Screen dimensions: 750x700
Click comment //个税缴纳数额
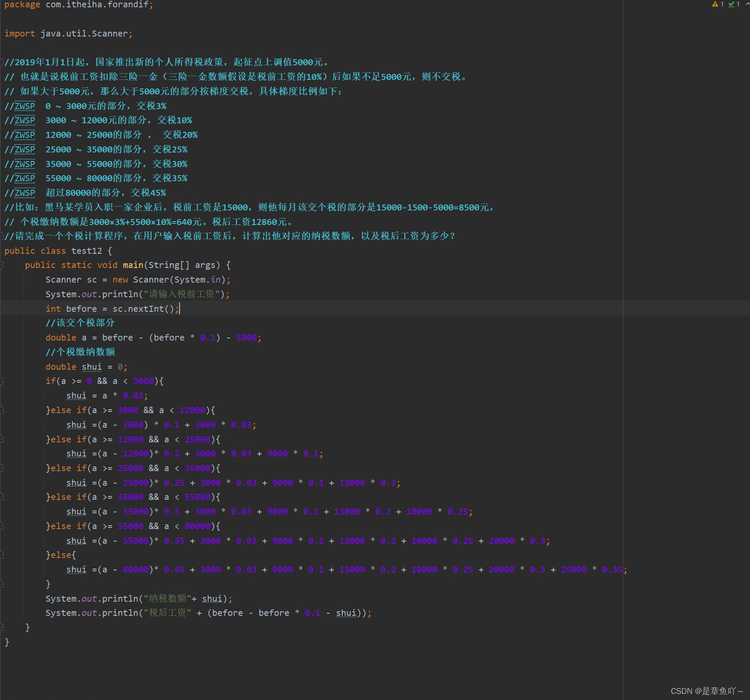point(80,352)
